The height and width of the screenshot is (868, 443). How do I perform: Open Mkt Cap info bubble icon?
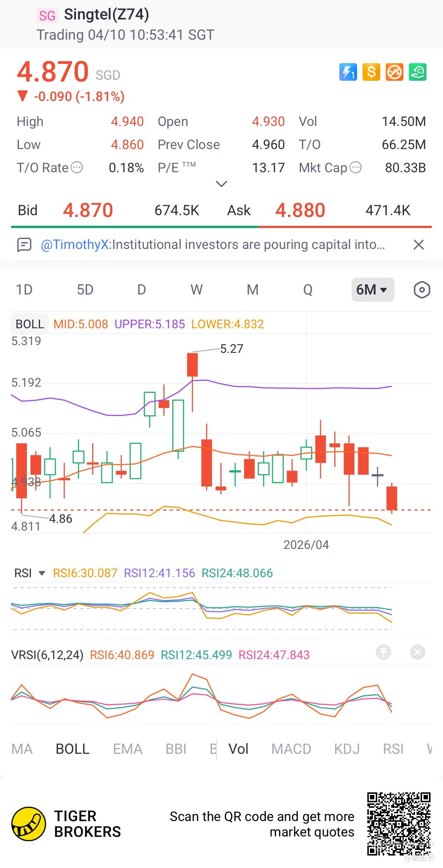[x=356, y=167]
